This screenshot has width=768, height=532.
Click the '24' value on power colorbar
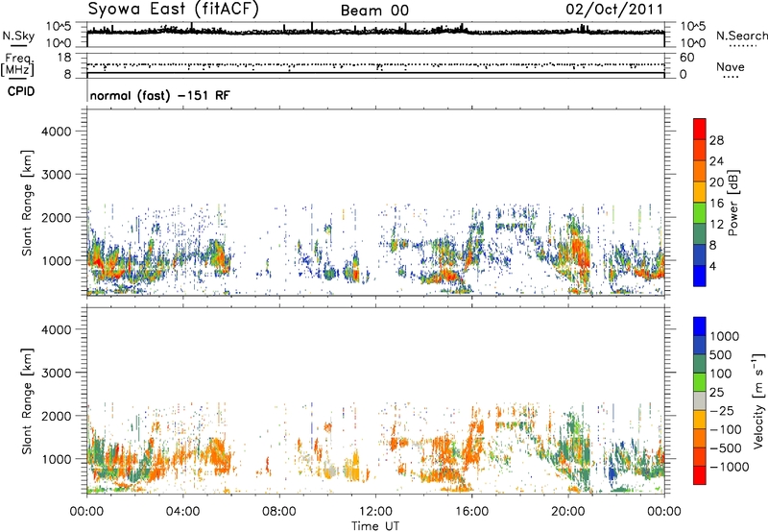pos(716,161)
